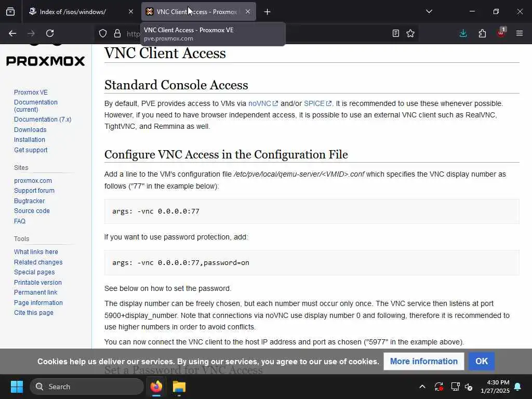Close the Index of /isos/windows/ tab
The image size is (532, 399).
click(x=131, y=11)
